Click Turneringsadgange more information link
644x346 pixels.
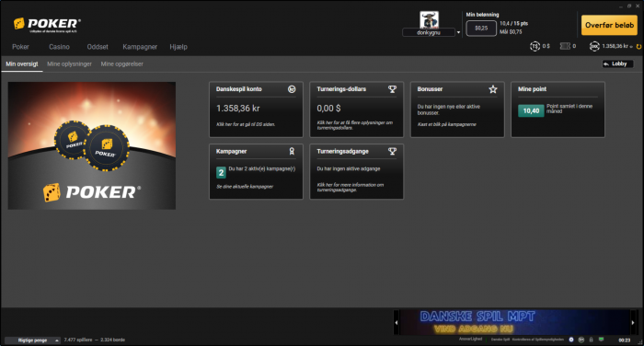pyautogui.click(x=351, y=188)
